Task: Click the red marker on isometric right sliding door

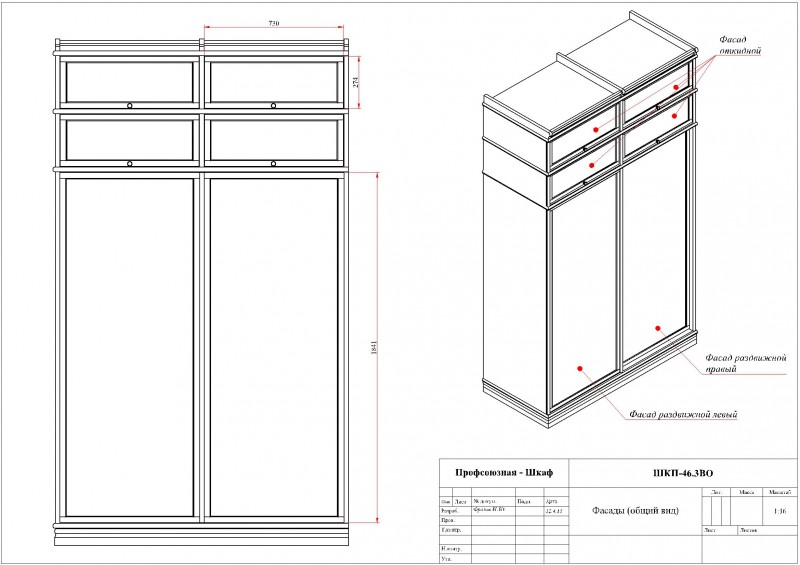Action: [658, 328]
